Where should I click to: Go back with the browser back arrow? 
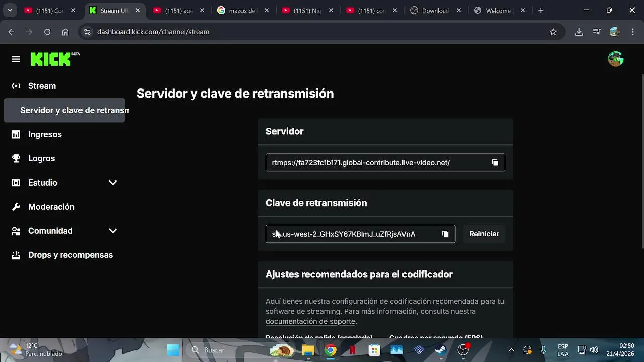coord(11,32)
